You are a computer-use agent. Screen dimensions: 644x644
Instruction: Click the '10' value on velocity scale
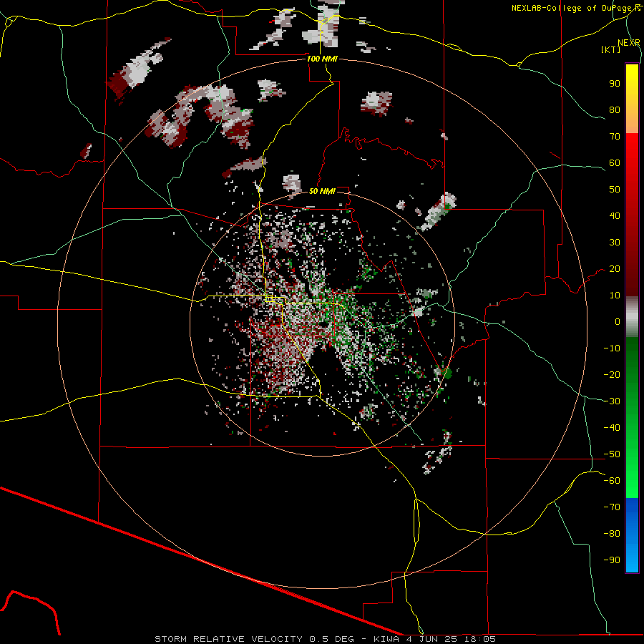click(615, 296)
